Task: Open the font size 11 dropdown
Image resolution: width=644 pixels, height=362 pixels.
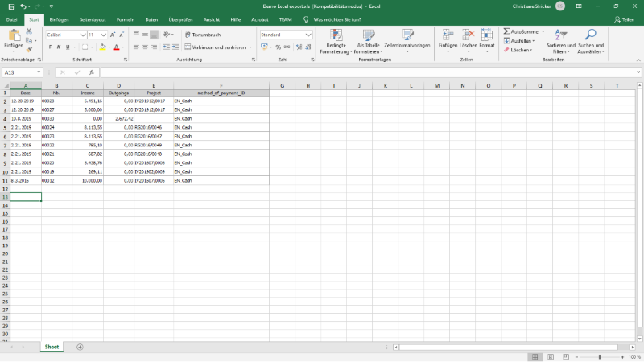Action: coord(103,35)
